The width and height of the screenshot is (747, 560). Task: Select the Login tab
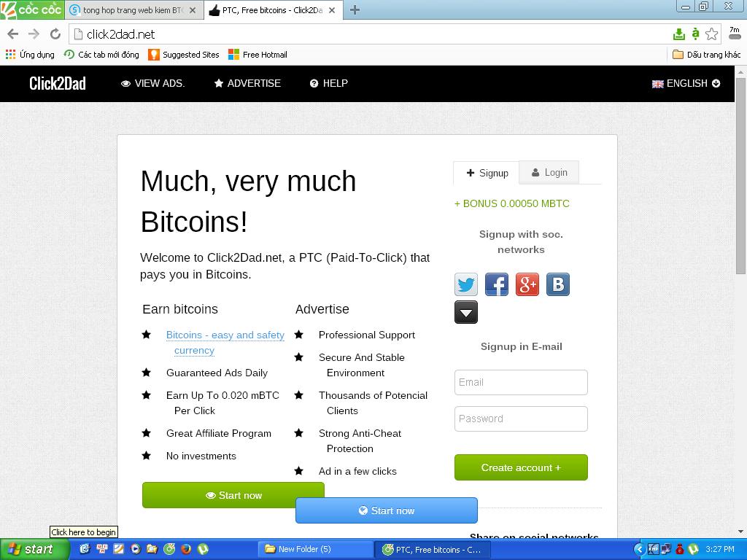549,172
